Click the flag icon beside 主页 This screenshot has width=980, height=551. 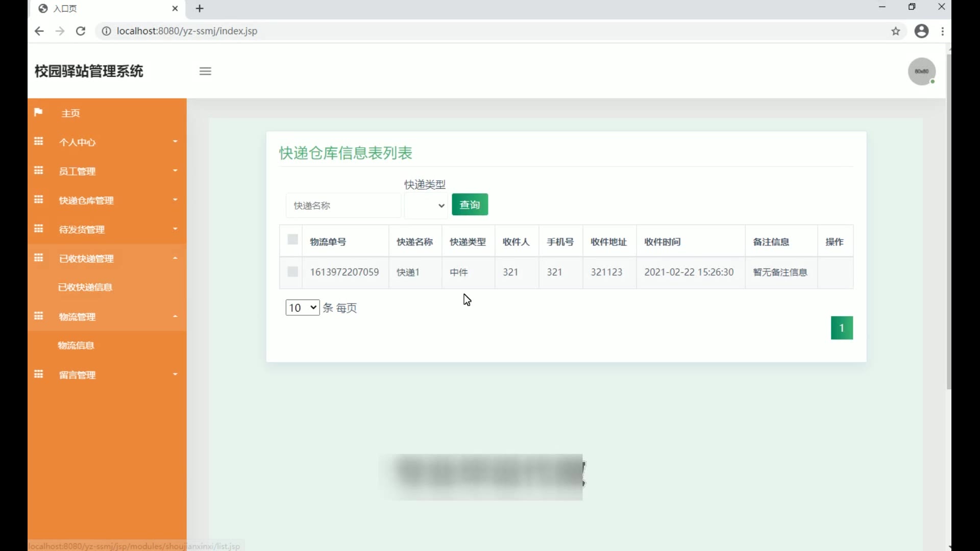[x=38, y=112]
